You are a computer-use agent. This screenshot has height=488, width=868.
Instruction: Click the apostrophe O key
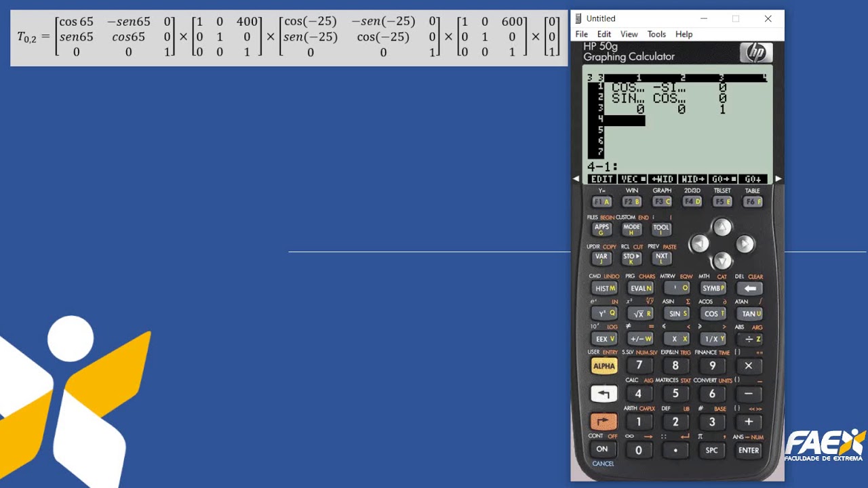[677, 288]
